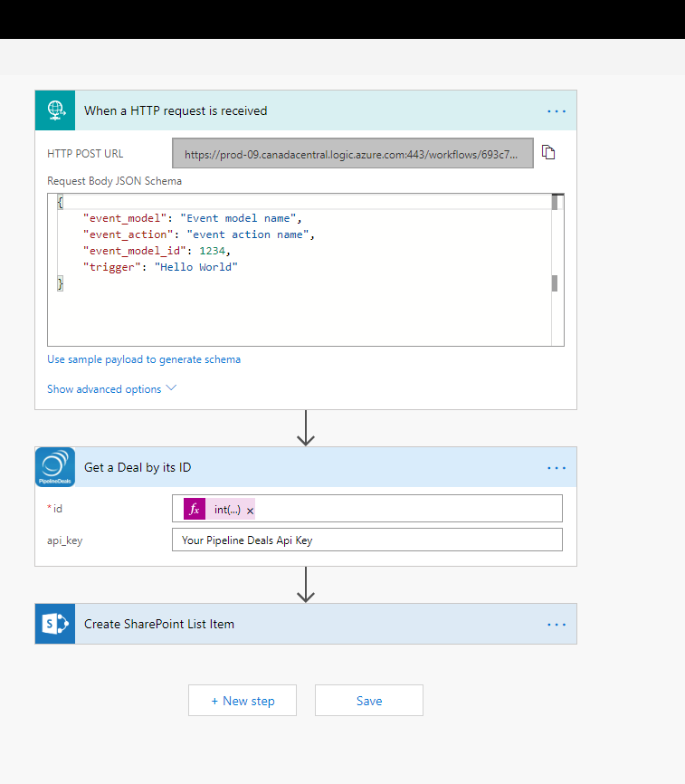
Task: Copy the HTTP POST URL with the copy icon
Action: (x=547, y=152)
